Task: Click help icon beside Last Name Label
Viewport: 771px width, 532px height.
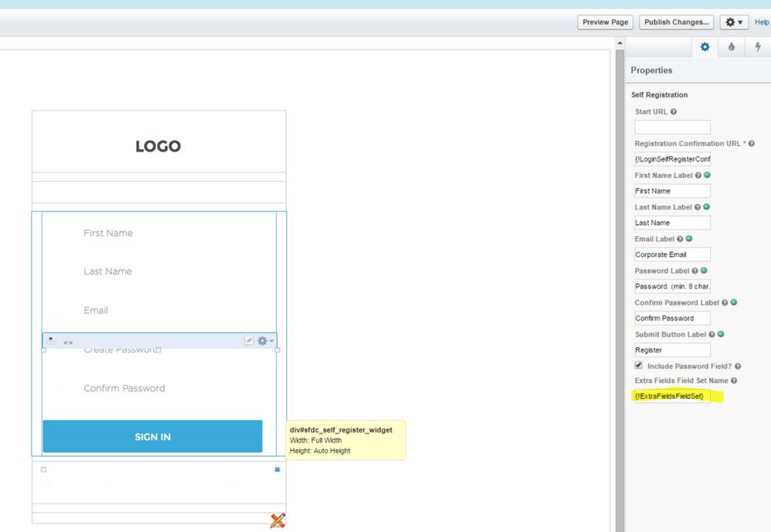Action: point(698,207)
